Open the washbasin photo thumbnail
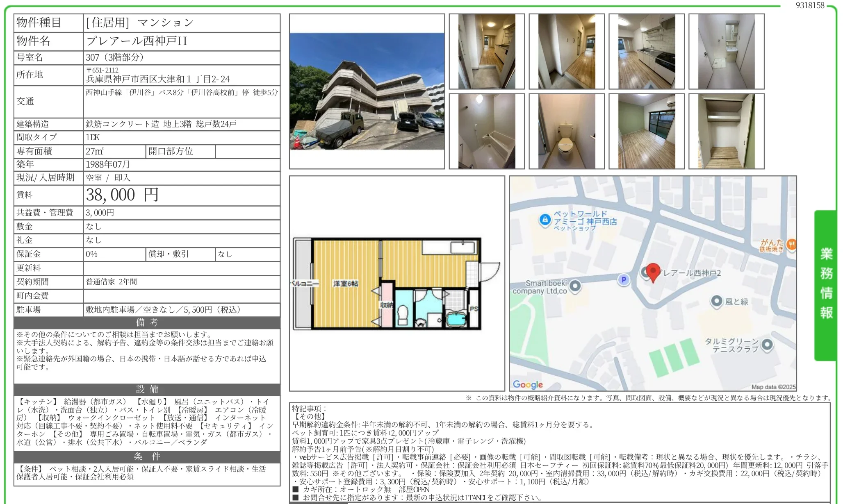843x504 pixels. 726,52
